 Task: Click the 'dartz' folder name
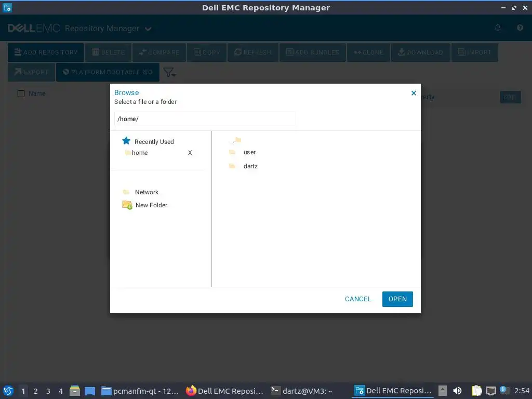coord(250,166)
